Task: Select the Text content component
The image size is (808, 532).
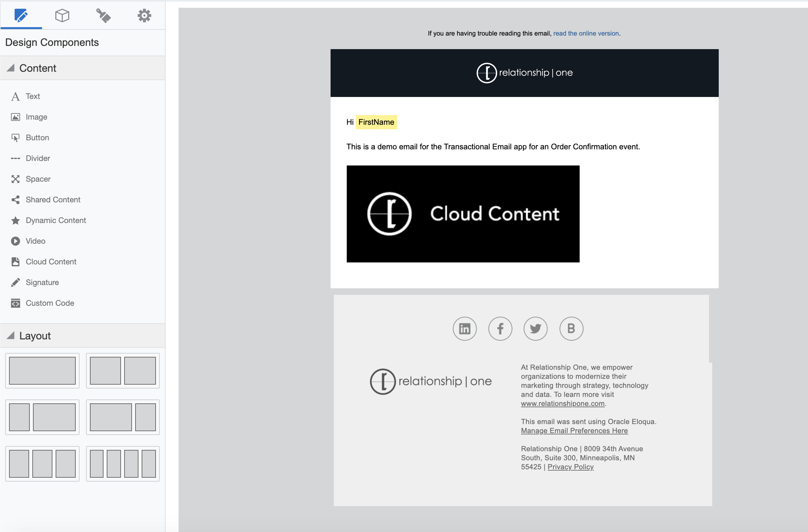Action: click(33, 96)
